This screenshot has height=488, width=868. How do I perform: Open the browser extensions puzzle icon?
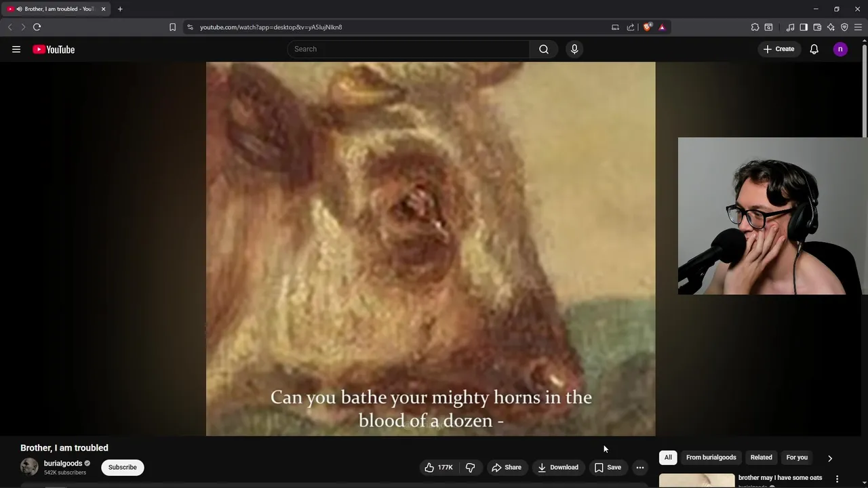pyautogui.click(x=755, y=27)
